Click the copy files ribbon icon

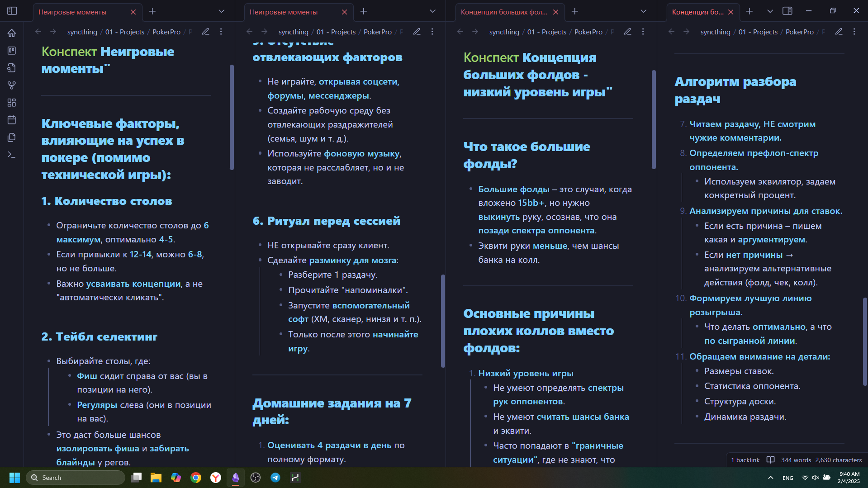tap(12, 137)
